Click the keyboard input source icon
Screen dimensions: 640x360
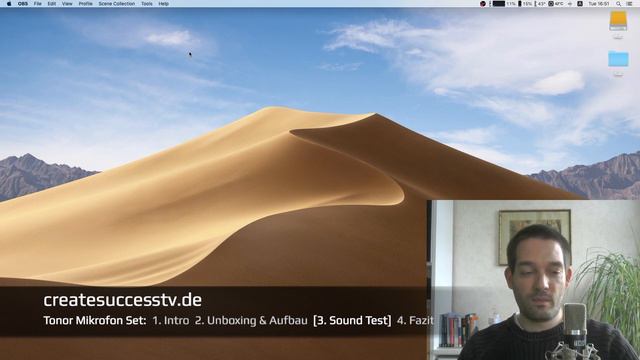[580, 4]
